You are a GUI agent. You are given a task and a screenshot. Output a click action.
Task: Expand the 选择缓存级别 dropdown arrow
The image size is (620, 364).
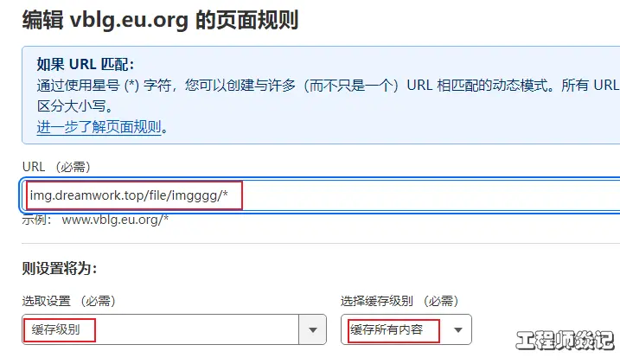[x=458, y=329]
